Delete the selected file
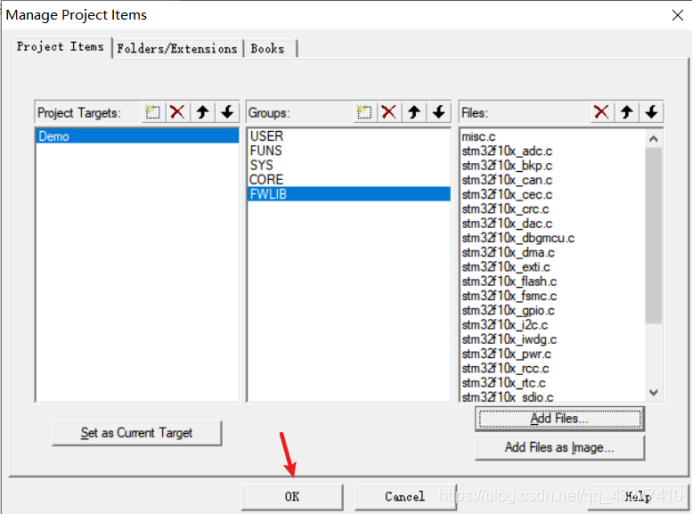Viewport: 692px width, 514px height. point(602,112)
